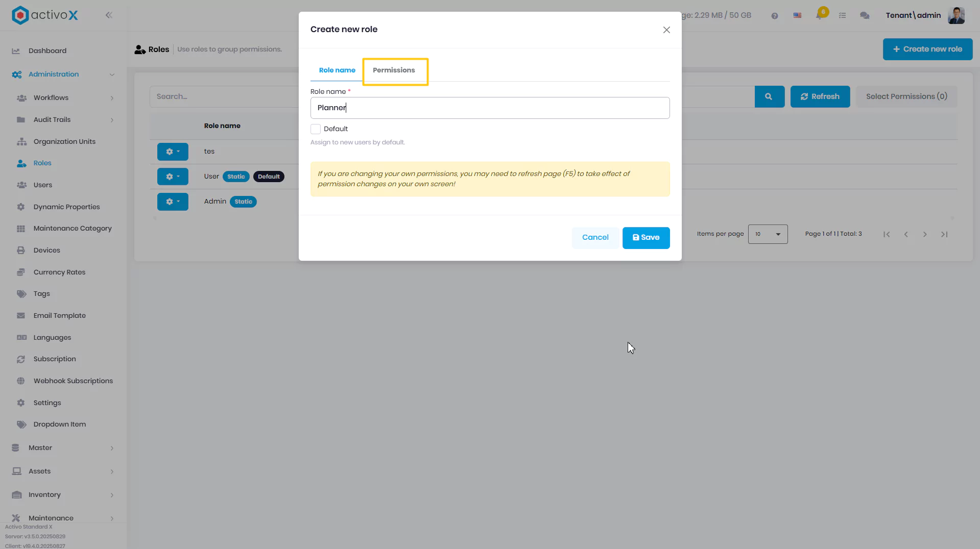Image resolution: width=980 pixels, height=549 pixels.
Task: Switch to the Permissions tab
Action: tap(394, 70)
